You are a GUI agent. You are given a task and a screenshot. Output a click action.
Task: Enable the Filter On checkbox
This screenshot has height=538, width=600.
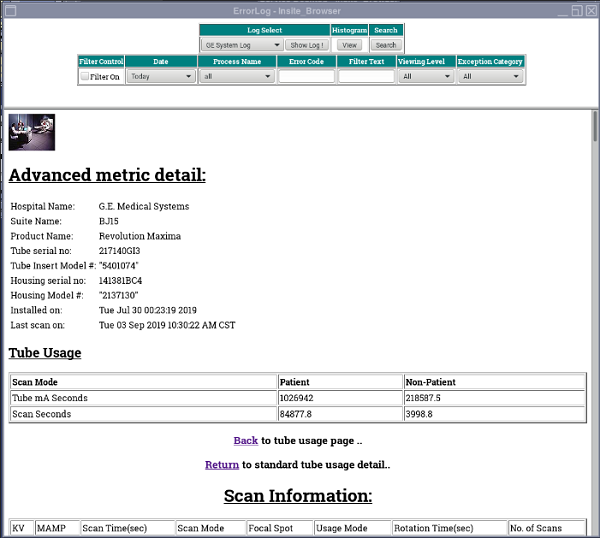[x=85, y=76]
